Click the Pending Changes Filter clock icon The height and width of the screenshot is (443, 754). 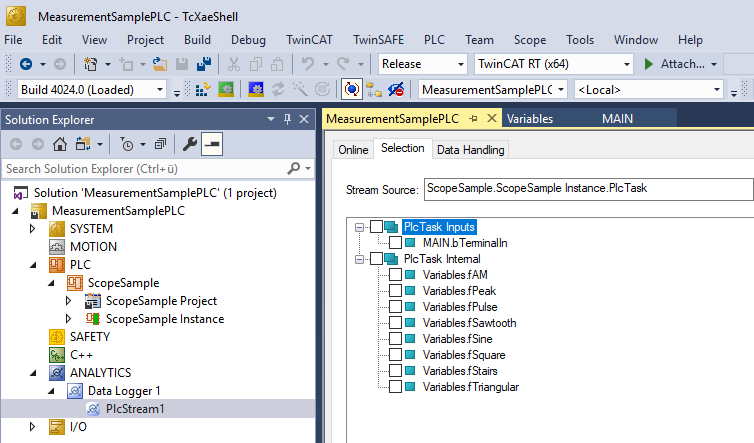[x=127, y=144]
